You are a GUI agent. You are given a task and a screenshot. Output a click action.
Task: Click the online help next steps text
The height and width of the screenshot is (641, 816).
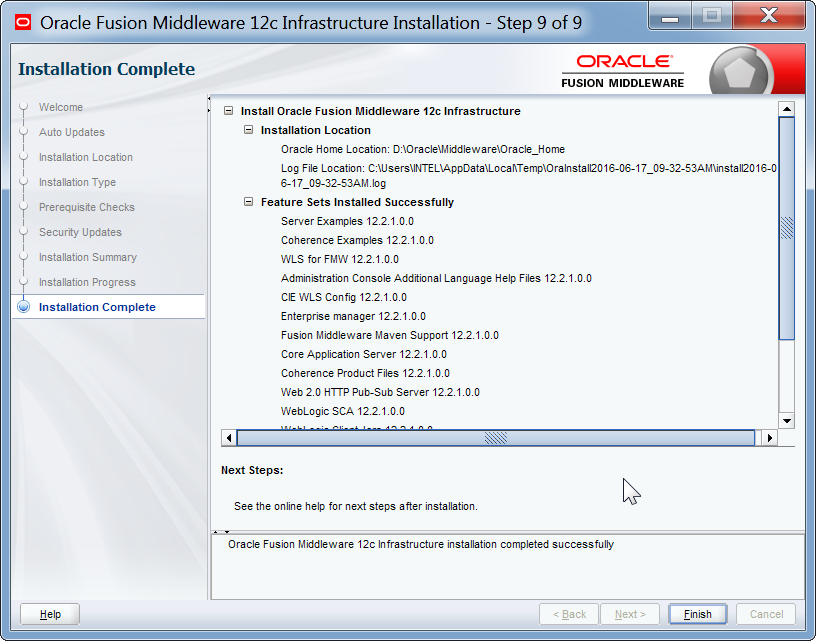click(355, 506)
